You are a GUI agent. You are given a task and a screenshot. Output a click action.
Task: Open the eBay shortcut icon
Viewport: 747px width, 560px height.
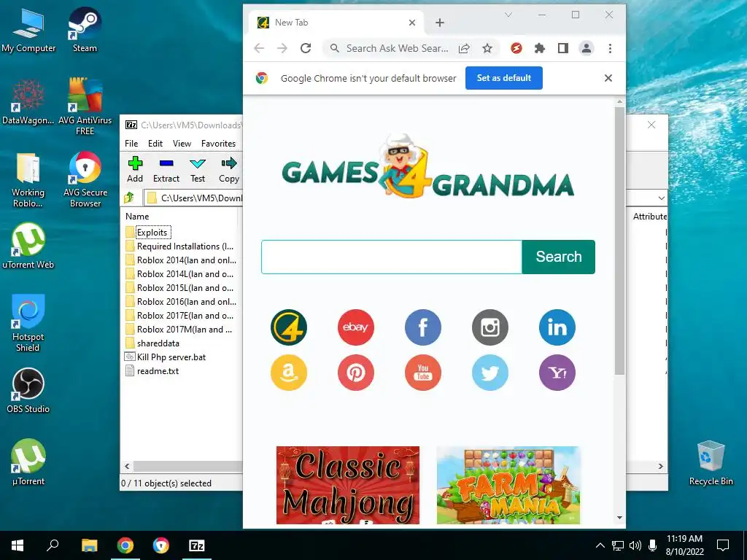point(356,327)
